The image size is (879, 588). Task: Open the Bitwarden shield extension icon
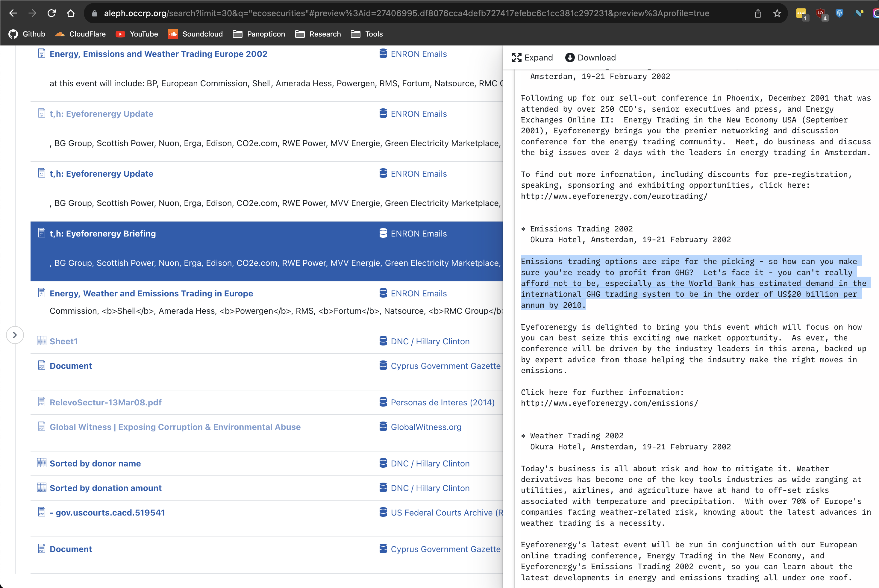point(839,13)
